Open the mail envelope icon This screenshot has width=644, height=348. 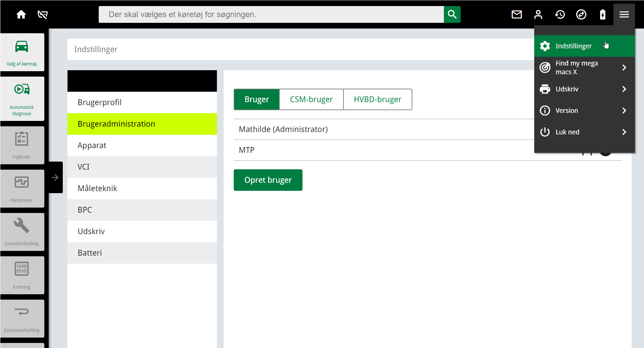click(x=516, y=14)
